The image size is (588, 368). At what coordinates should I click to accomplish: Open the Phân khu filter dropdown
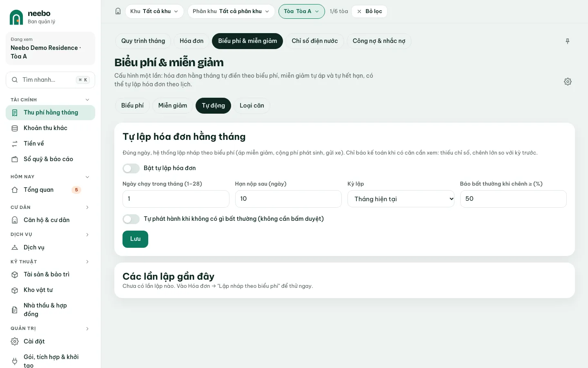(231, 11)
